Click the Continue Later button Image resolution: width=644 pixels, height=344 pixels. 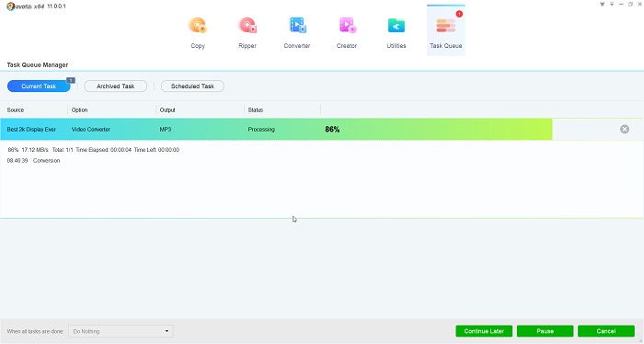[484, 331]
